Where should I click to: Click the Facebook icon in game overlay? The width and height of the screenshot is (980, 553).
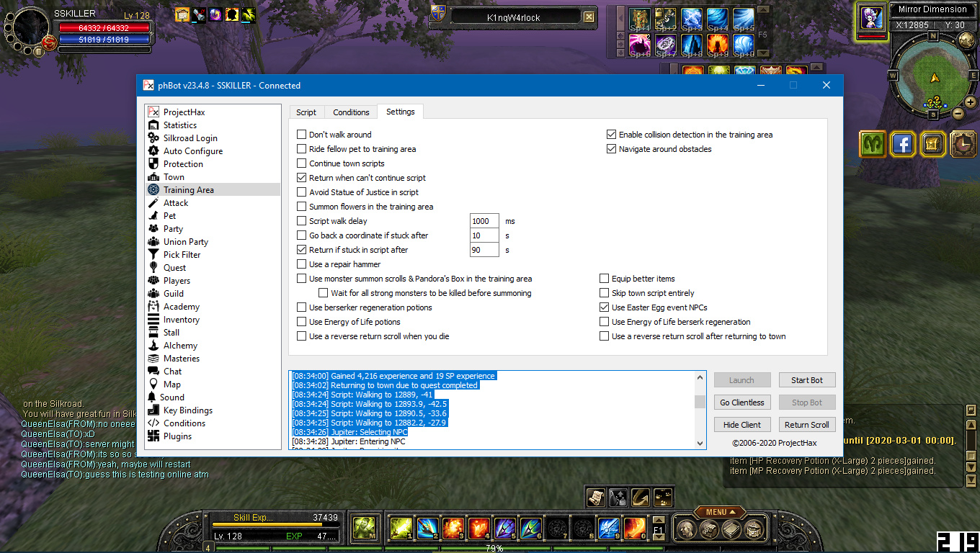click(x=902, y=145)
